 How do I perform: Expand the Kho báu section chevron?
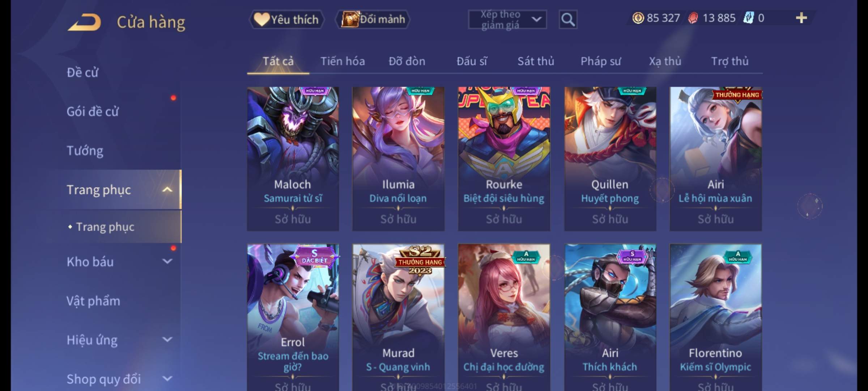(167, 261)
